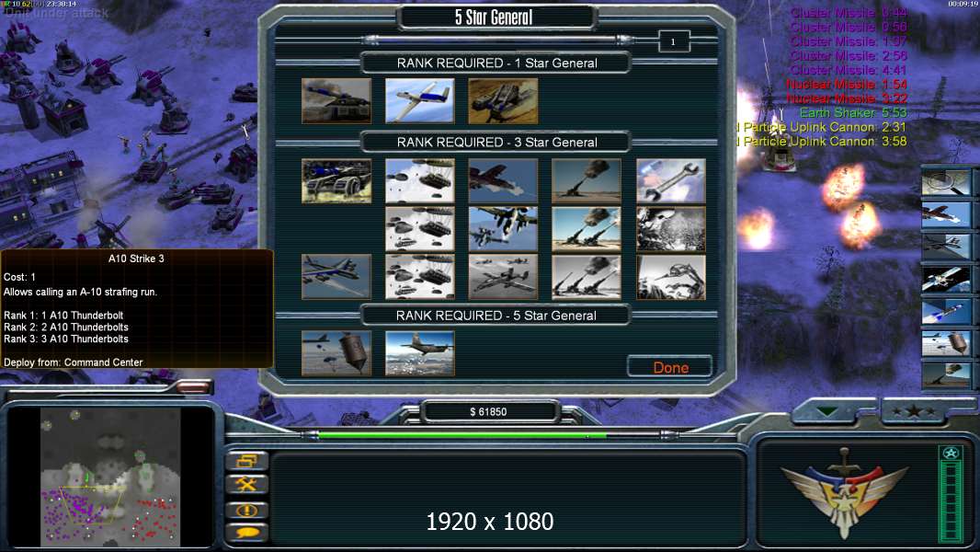The width and height of the screenshot is (980, 552).
Task: Select the single artillery cannon icon
Action: pyautogui.click(x=587, y=180)
